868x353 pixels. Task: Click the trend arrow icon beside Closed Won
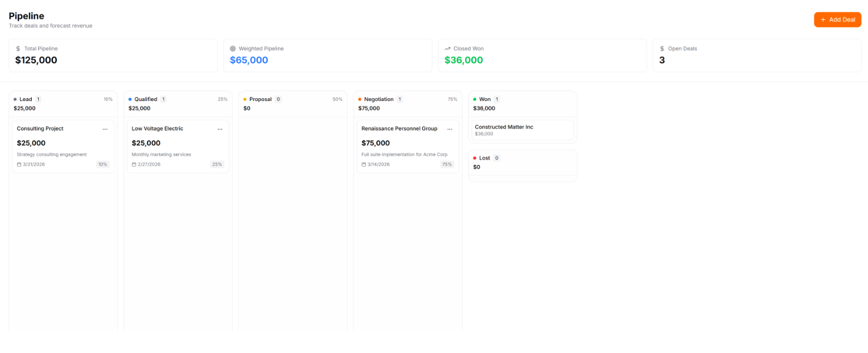click(x=448, y=49)
